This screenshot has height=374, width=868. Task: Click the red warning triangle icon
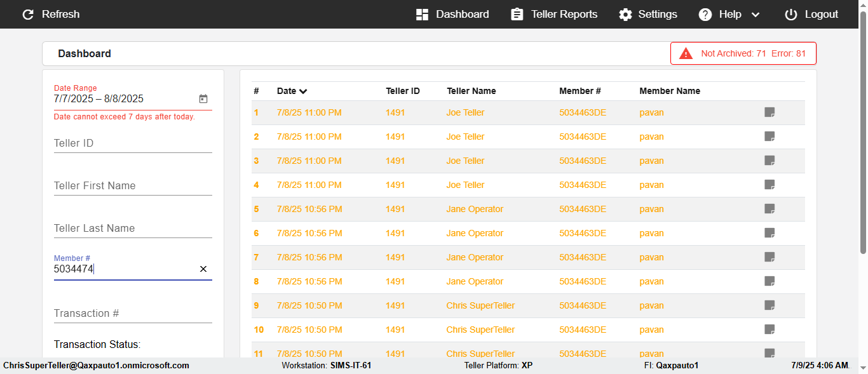pos(686,54)
